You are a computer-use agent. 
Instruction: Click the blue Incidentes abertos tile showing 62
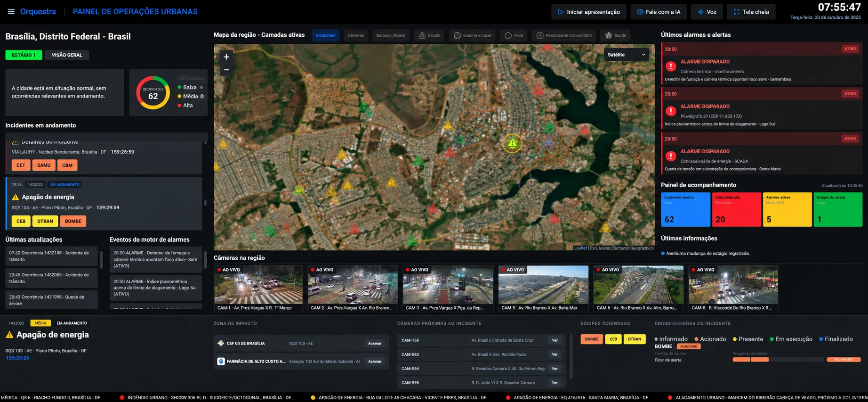coord(685,210)
